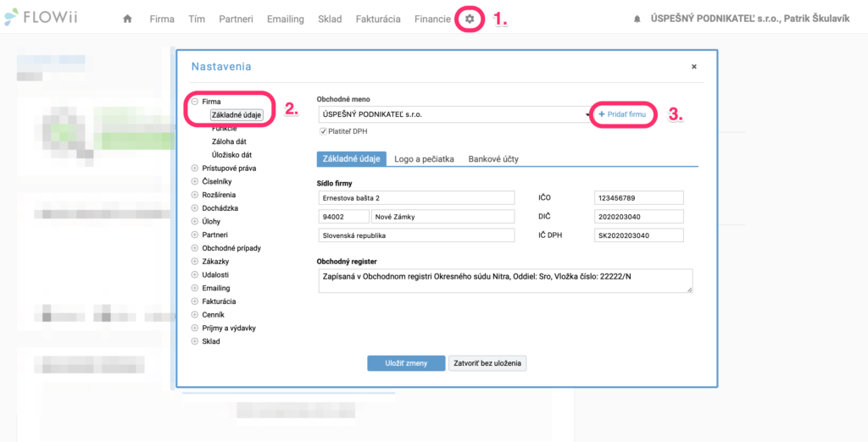Select Úložisko dát tree item
Viewport: 868px width, 442px height.
231,155
